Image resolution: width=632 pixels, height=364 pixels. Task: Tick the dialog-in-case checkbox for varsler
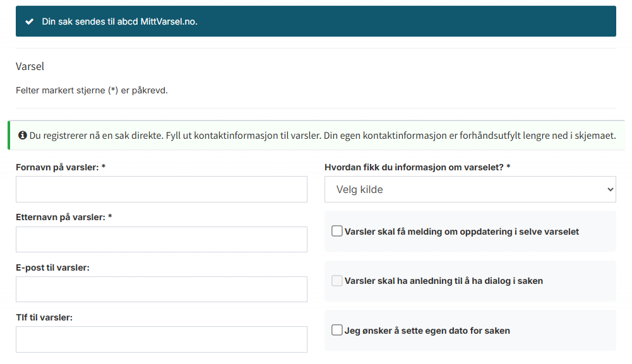click(x=337, y=281)
